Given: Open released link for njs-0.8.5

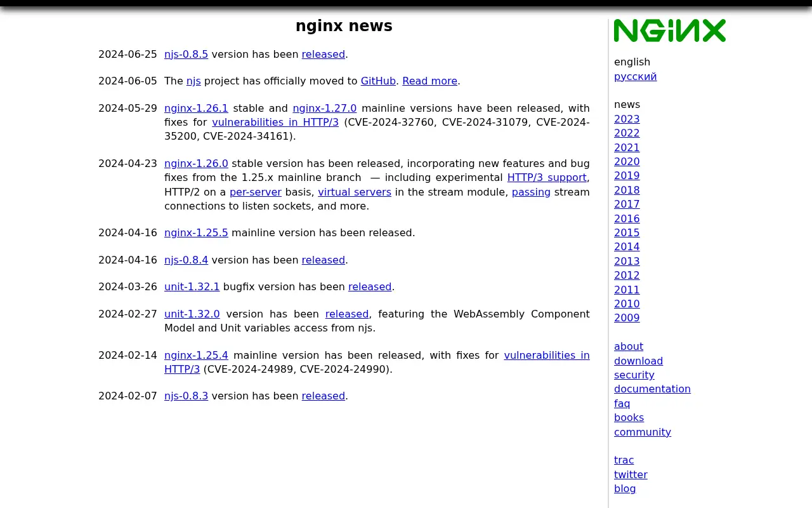Looking at the screenshot, I should [324, 55].
